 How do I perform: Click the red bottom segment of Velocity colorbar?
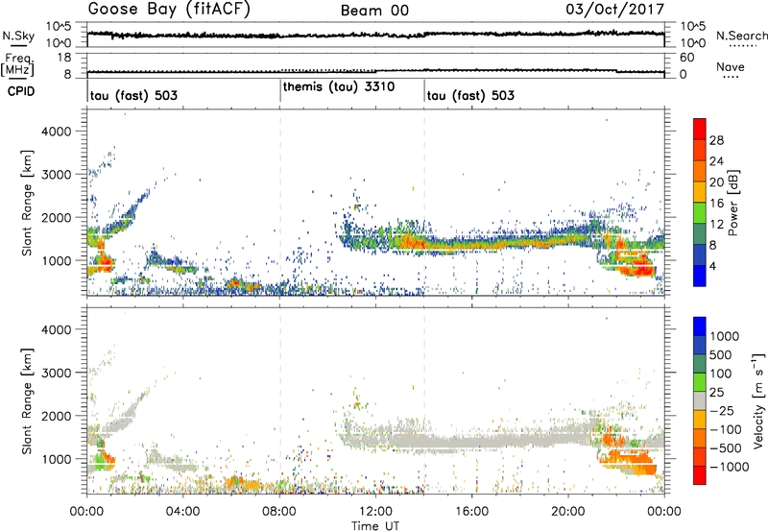coord(700,475)
